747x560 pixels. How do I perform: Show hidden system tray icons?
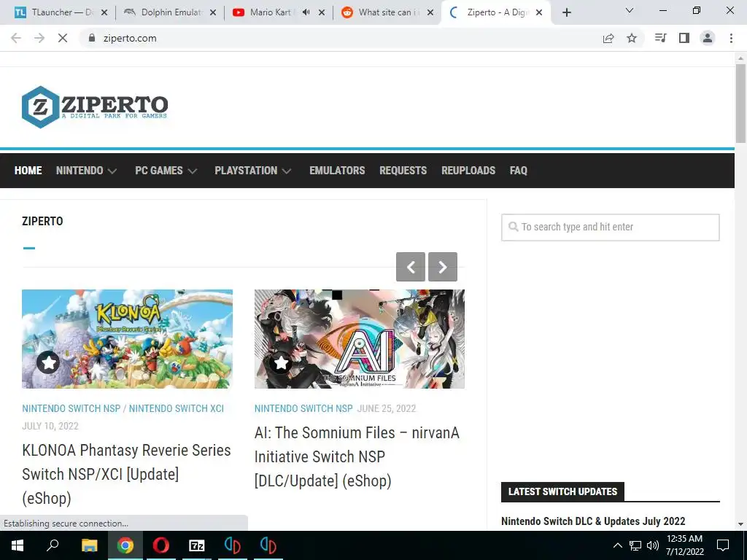[x=617, y=545]
